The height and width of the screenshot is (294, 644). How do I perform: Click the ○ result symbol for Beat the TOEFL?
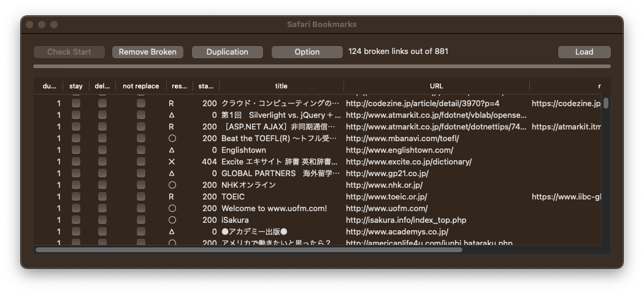(172, 139)
